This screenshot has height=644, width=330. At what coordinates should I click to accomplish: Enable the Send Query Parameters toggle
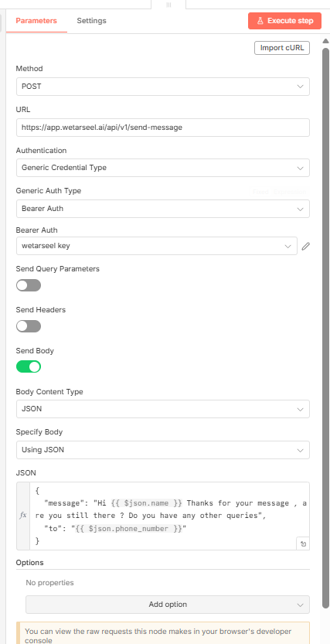click(29, 285)
